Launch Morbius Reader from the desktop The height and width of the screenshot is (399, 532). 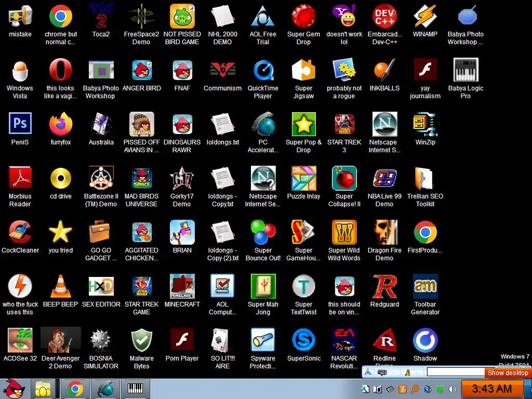click(20, 178)
